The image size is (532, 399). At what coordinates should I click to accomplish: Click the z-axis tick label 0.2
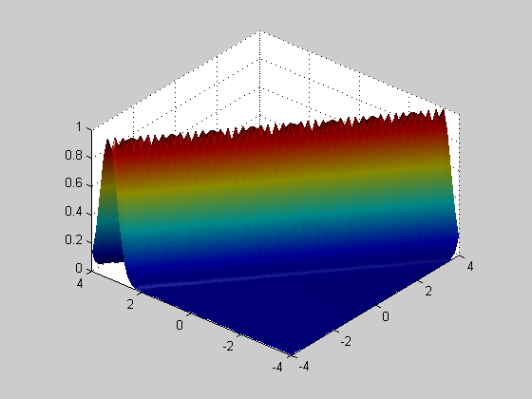pyautogui.click(x=74, y=239)
